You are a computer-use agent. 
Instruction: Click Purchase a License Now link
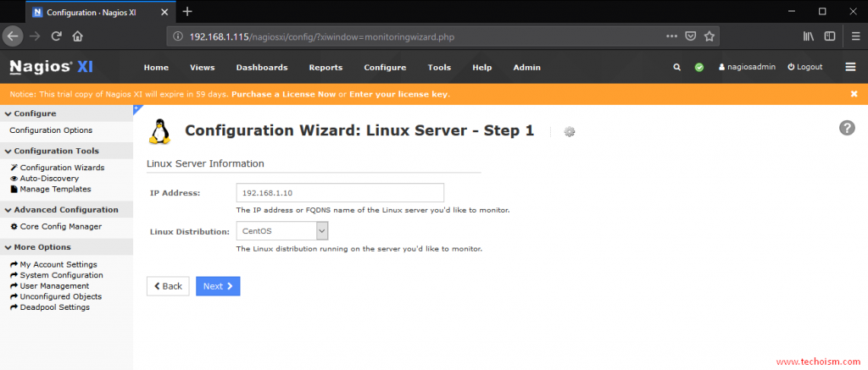point(283,94)
